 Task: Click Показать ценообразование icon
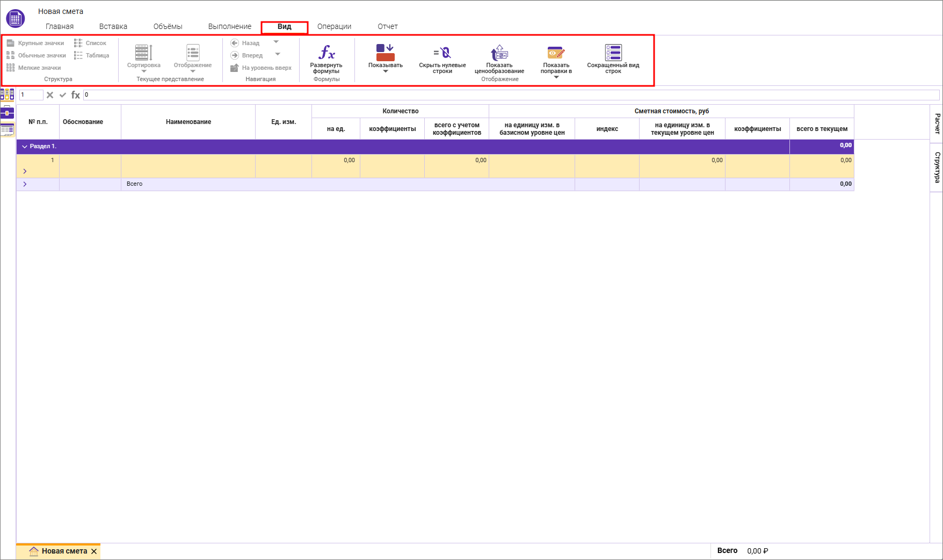click(x=499, y=53)
